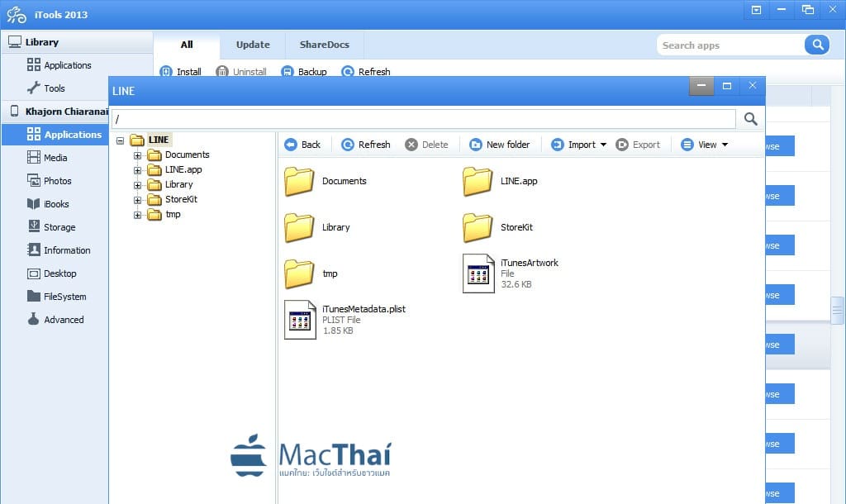
Task: Open Applications under Library in sidebar
Action: 59,65
